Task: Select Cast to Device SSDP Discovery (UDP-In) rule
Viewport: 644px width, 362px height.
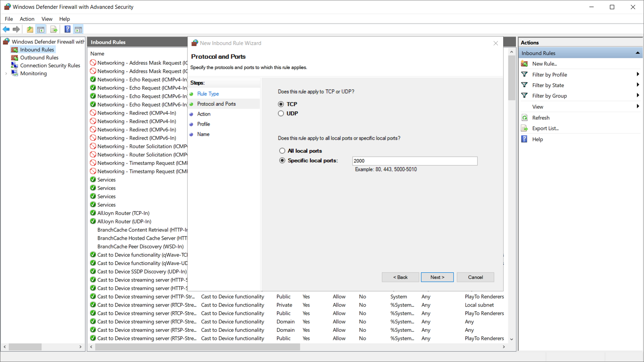Action: (142, 271)
